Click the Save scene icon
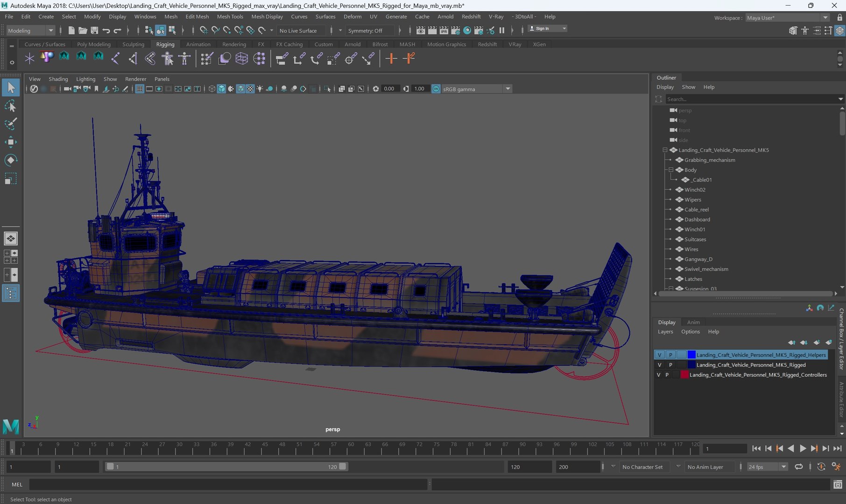Screen dimensions: 846x504 click(94, 30)
